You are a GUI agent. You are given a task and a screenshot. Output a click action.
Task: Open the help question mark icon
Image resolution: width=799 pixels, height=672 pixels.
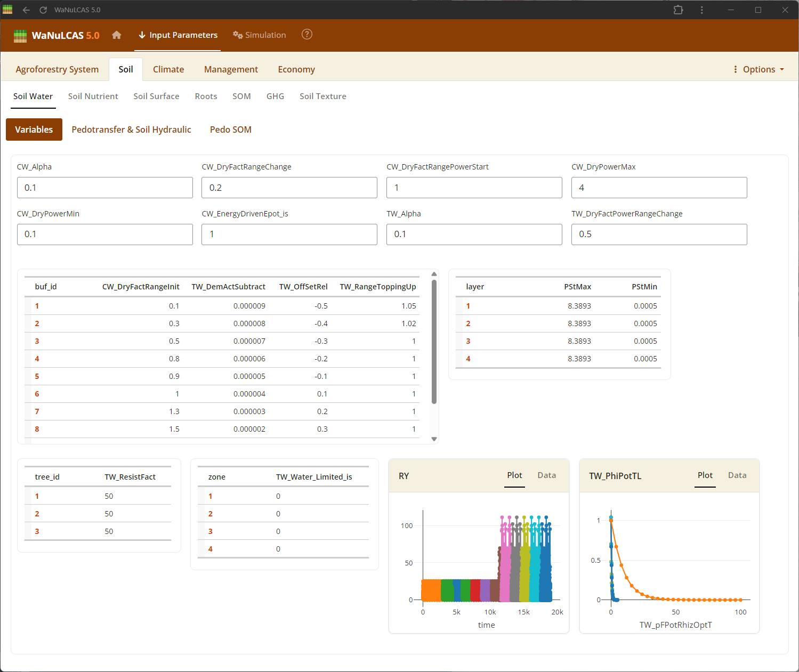tap(307, 35)
